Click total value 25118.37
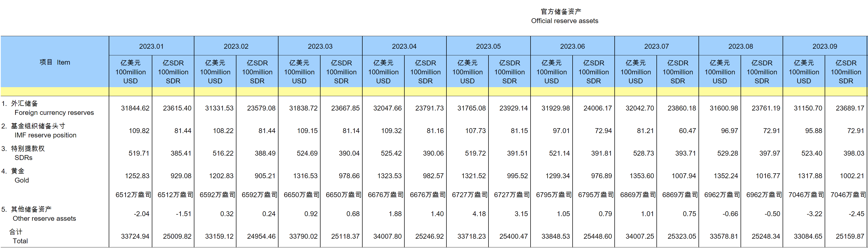868x251 pixels. point(345,236)
